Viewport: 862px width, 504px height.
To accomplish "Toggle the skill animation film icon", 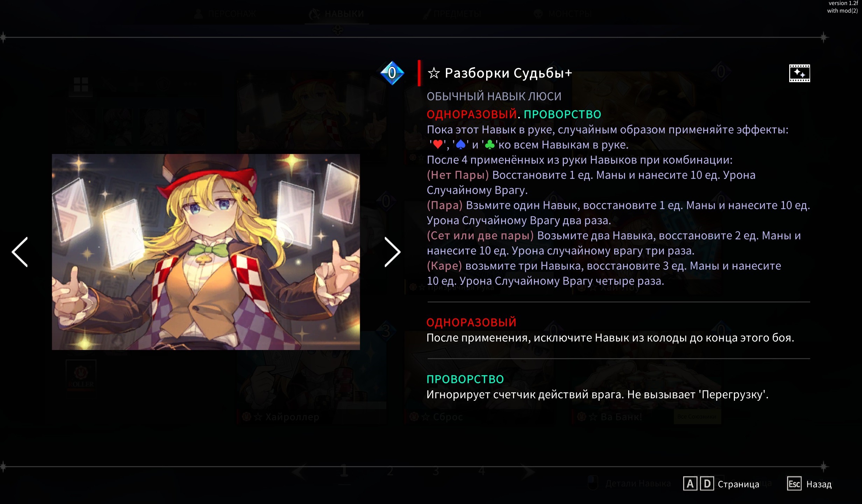I will coord(799,73).
